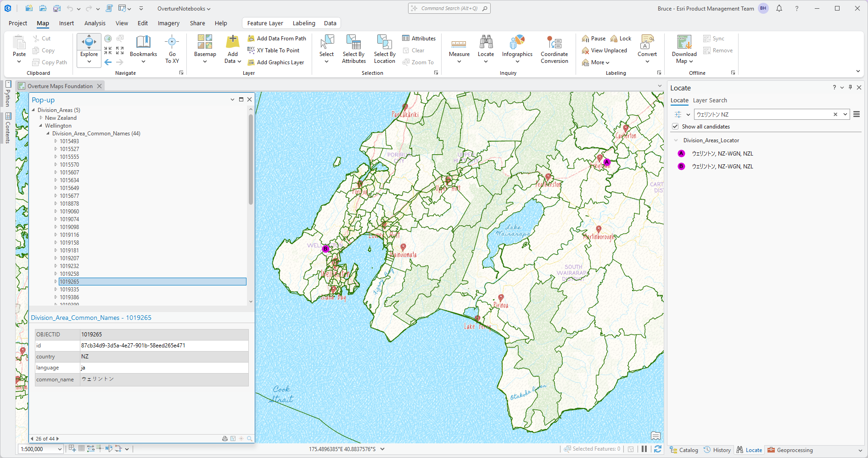
Task: Uncheck Show all candidates
Action: [675, 127]
